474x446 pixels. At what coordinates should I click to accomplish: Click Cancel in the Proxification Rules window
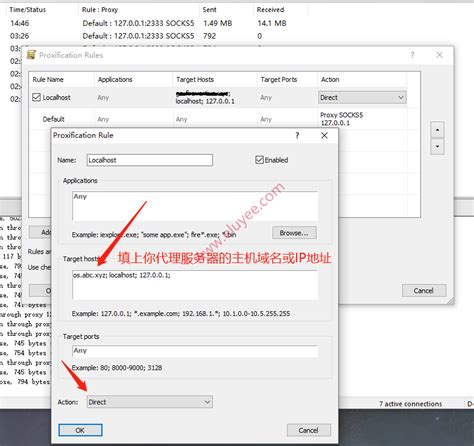point(424,291)
